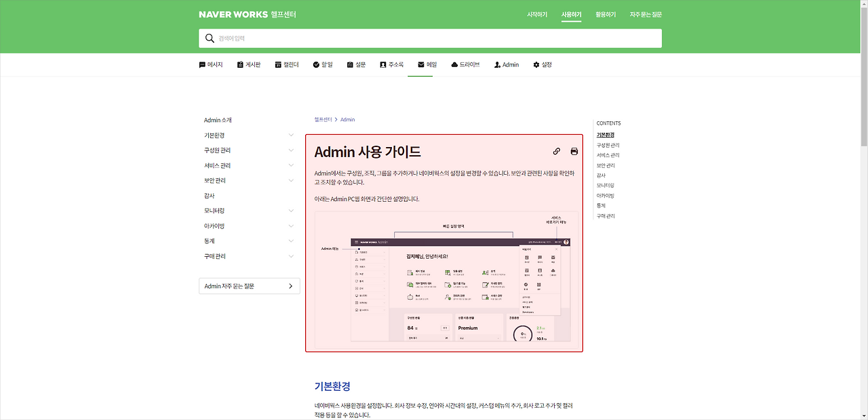868x420 pixels.
Task: Click the NAVER WORKS help center logo
Action: pos(247,14)
